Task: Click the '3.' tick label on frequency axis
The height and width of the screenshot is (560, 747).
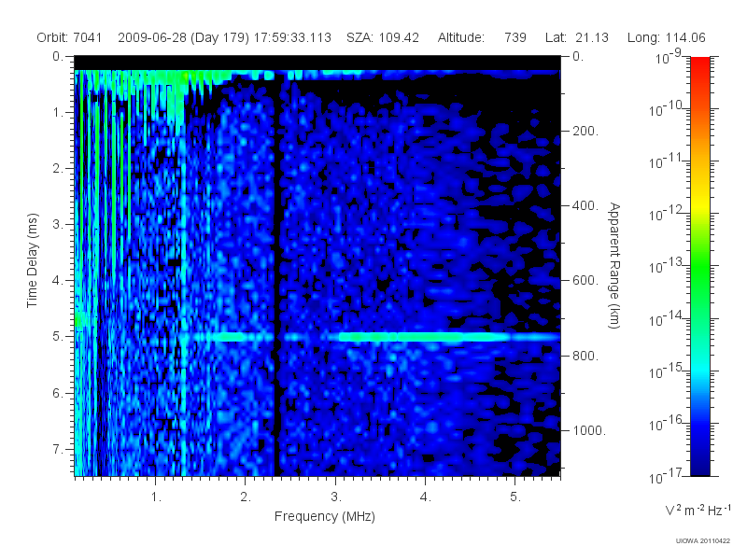Action: 336,497
